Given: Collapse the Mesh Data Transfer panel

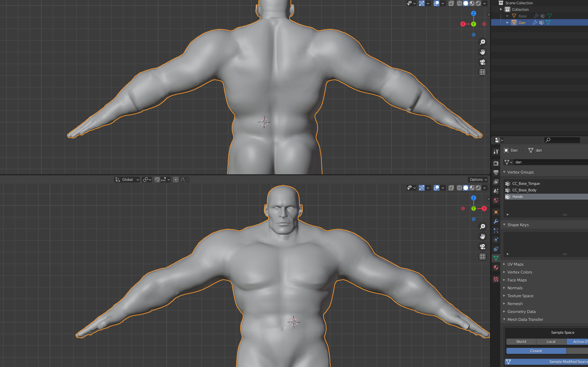Looking at the screenshot, I should click(504, 319).
